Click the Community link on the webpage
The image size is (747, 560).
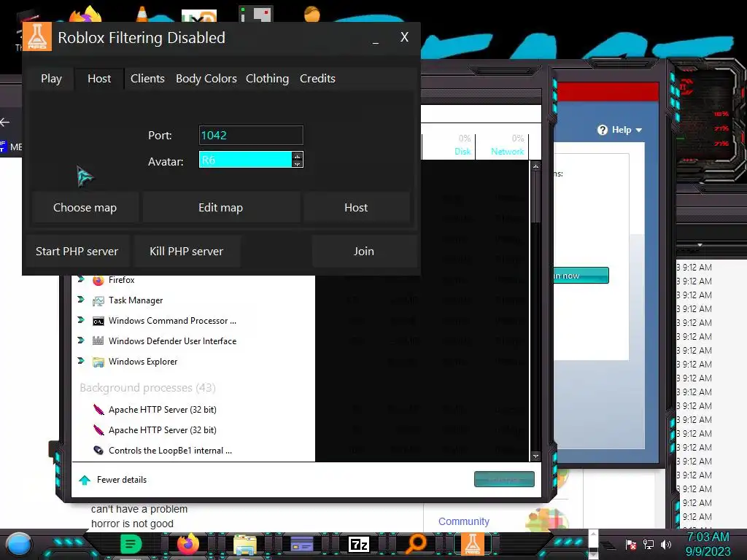[x=463, y=521]
